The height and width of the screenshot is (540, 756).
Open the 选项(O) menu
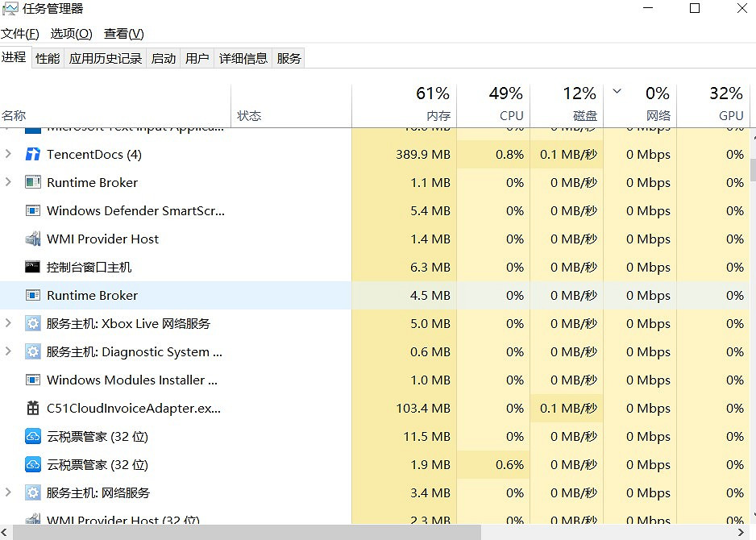coord(71,34)
